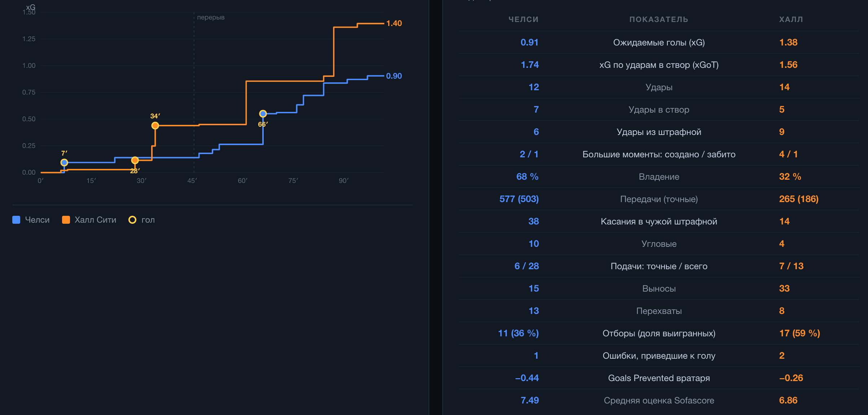Click the ПОКАЗАТЕЛЬ column header
The width and height of the screenshot is (868, 415).
click(x=659, y=19)
